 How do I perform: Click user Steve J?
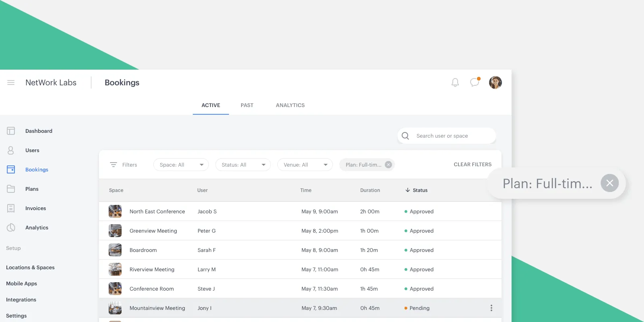(x=206, y=289)
